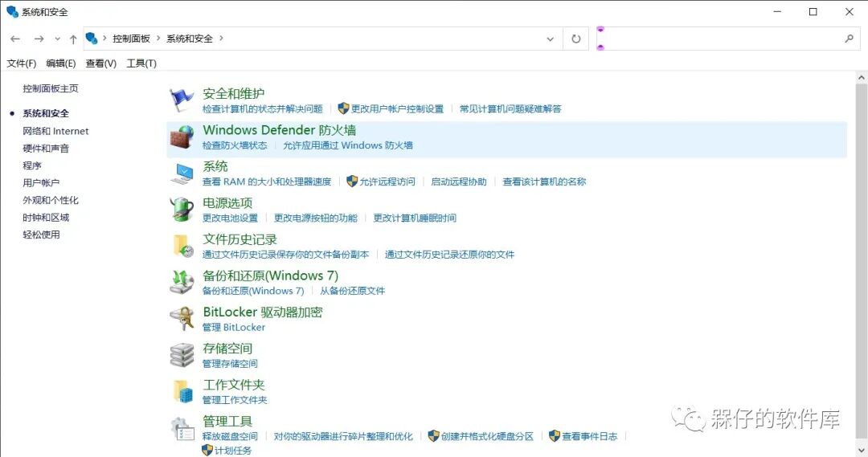The height and width of the screenshot is (457, 868).
Task: Click the 工作文件夹 folder icon
Action: (182, 391)
